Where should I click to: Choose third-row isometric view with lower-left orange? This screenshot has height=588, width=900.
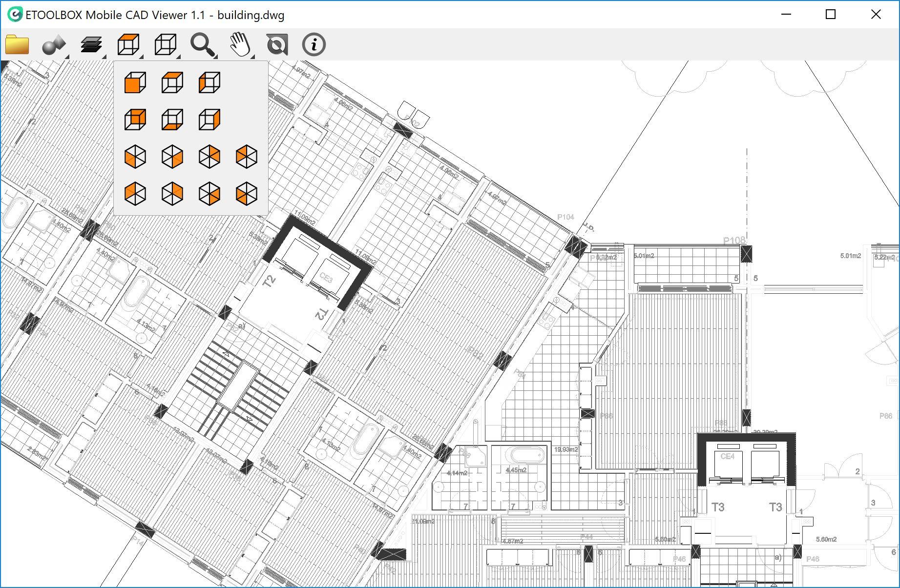click(135, 157)
